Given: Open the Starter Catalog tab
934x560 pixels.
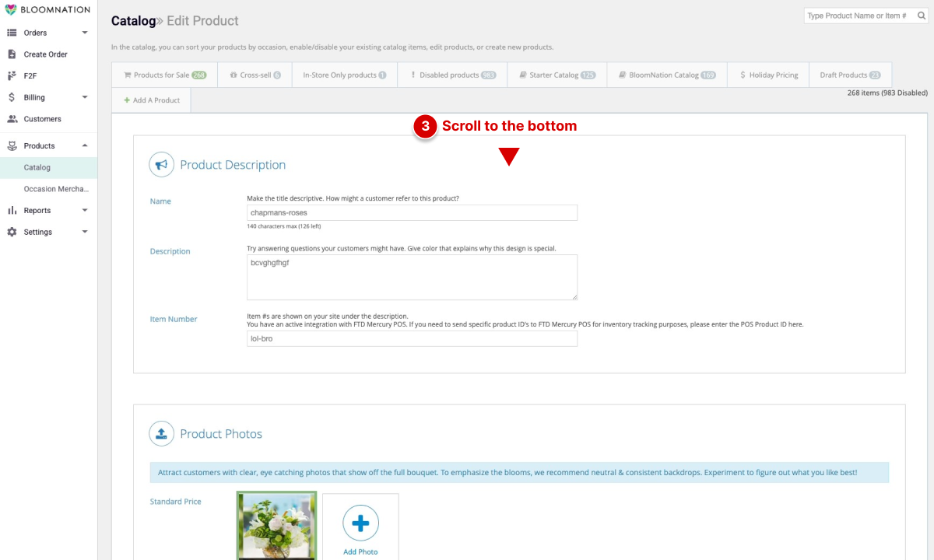Looking at the screenshot, I should (x=557, y=75).
